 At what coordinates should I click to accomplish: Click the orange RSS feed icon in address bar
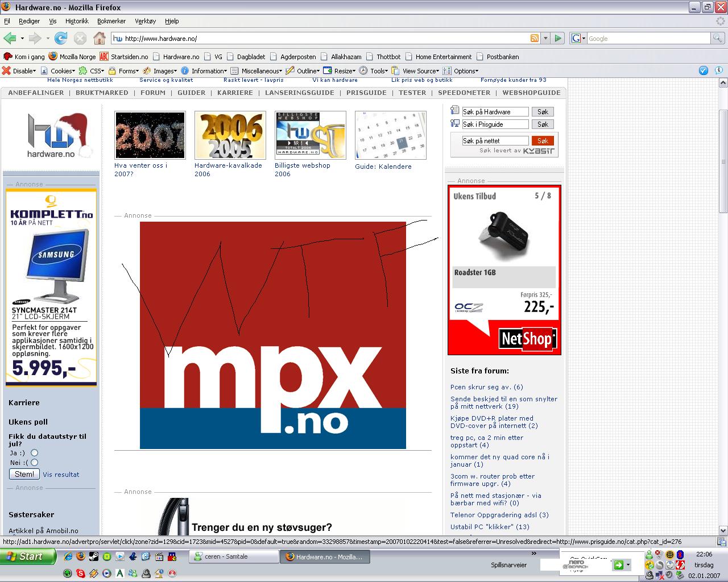coord(534,38)
